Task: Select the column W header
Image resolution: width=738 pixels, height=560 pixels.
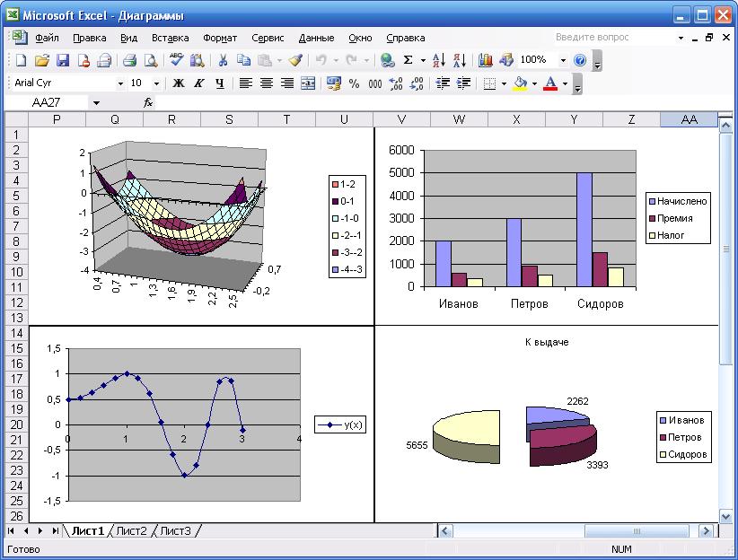Action: coord(459,119)
